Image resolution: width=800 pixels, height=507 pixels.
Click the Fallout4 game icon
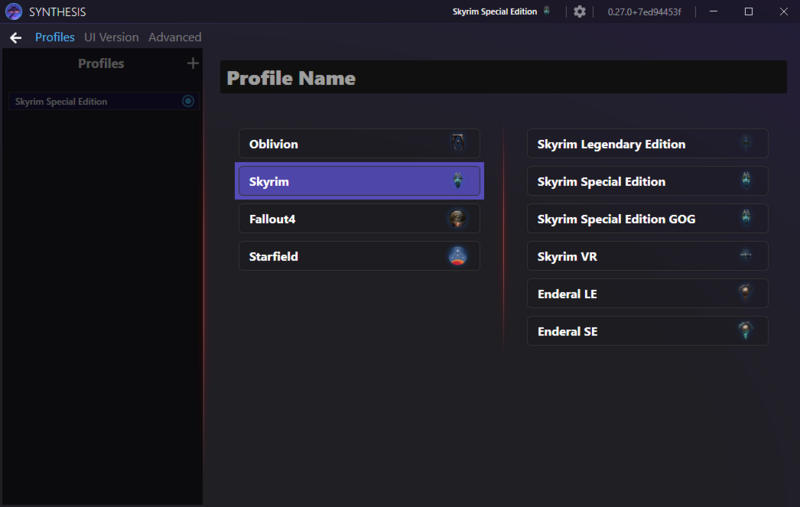457,219
